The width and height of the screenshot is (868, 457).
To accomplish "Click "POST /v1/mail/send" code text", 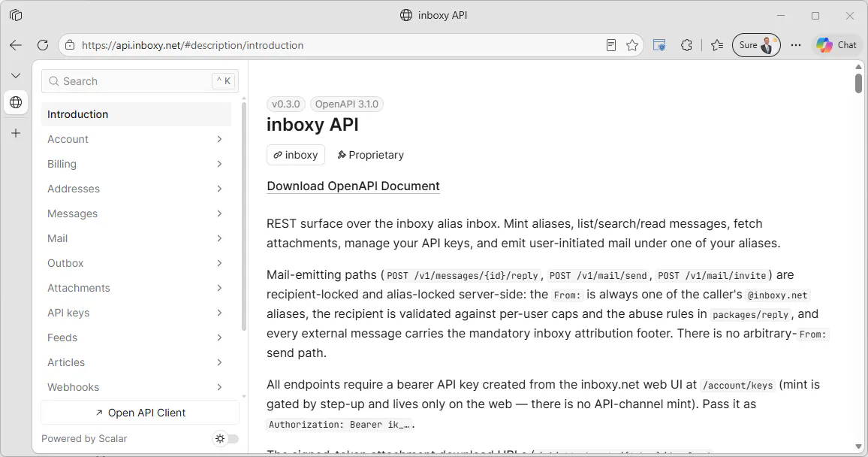I will [x=598, y=276].
